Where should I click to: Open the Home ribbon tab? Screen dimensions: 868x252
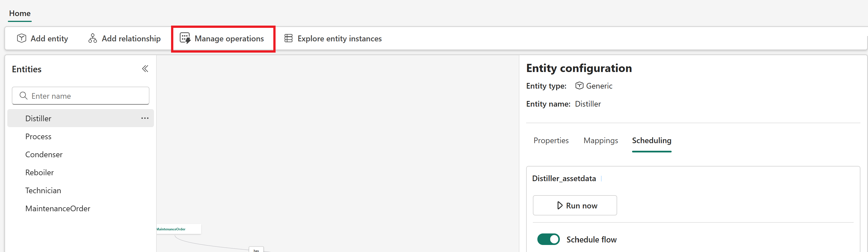(x=20, y=13)
